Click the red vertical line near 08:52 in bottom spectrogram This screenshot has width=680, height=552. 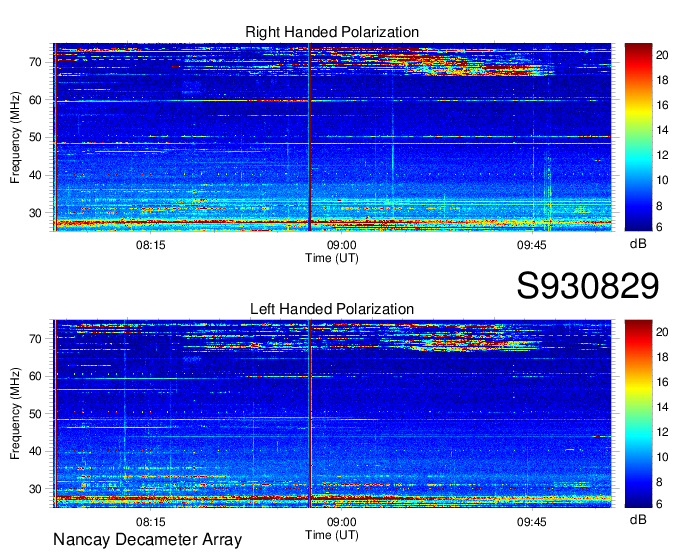click(310, 414)
